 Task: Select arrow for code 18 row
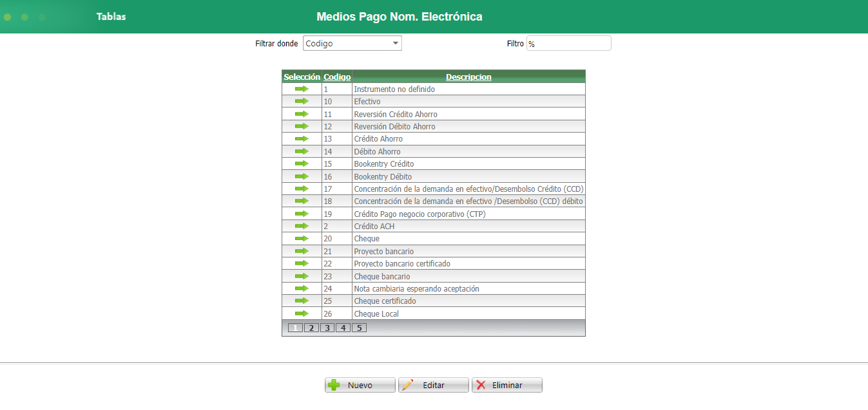pos(302,201)
